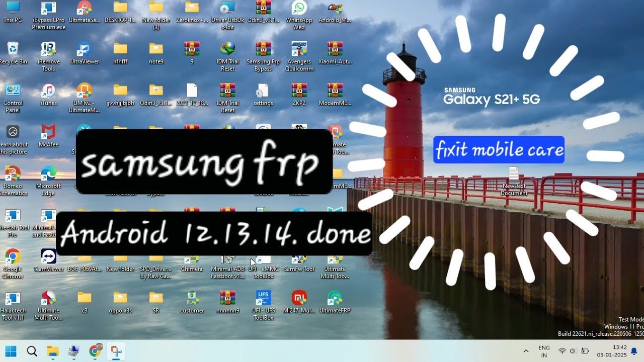The image size is (644, 362).
Task: Open the Windows Start menu
Action: pyautogui.click(x=11, y=351)
